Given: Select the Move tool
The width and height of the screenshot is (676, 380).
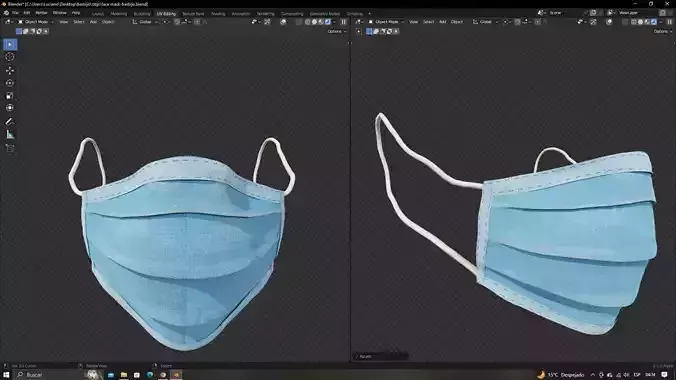Looking at the screenshot, I should coord(10,70).
